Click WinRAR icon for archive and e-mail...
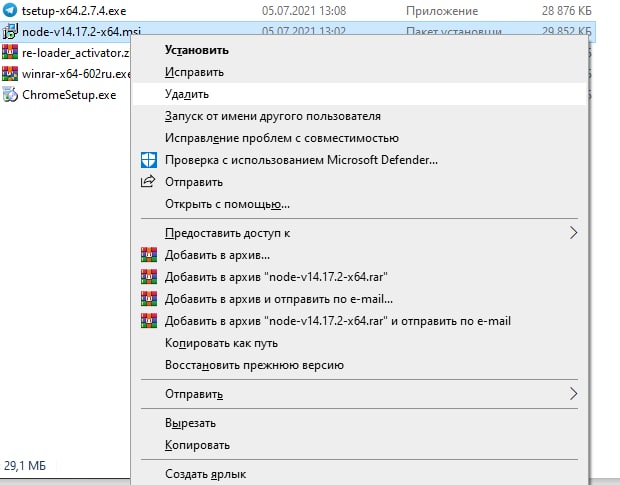620x485 pixels. tap(149, 299)
